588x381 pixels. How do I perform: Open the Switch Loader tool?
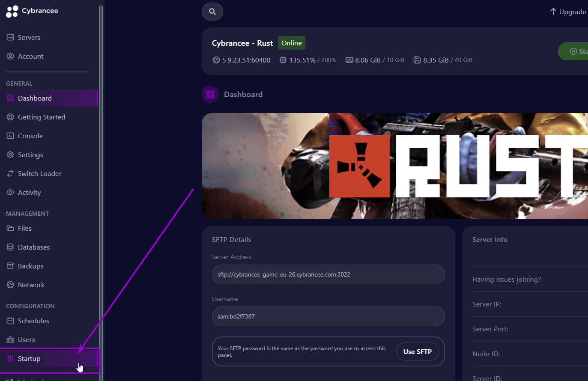[x=39, y=173]
